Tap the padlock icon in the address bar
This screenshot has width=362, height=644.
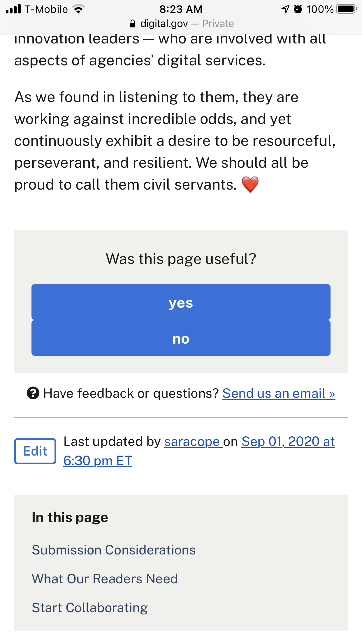(133, 23)
